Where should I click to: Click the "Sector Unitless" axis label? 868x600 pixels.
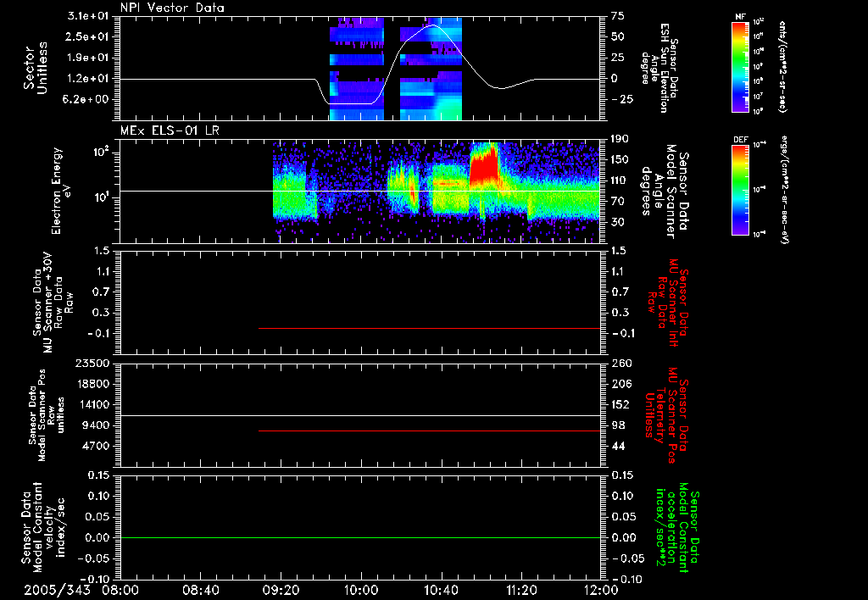point(36,69)
